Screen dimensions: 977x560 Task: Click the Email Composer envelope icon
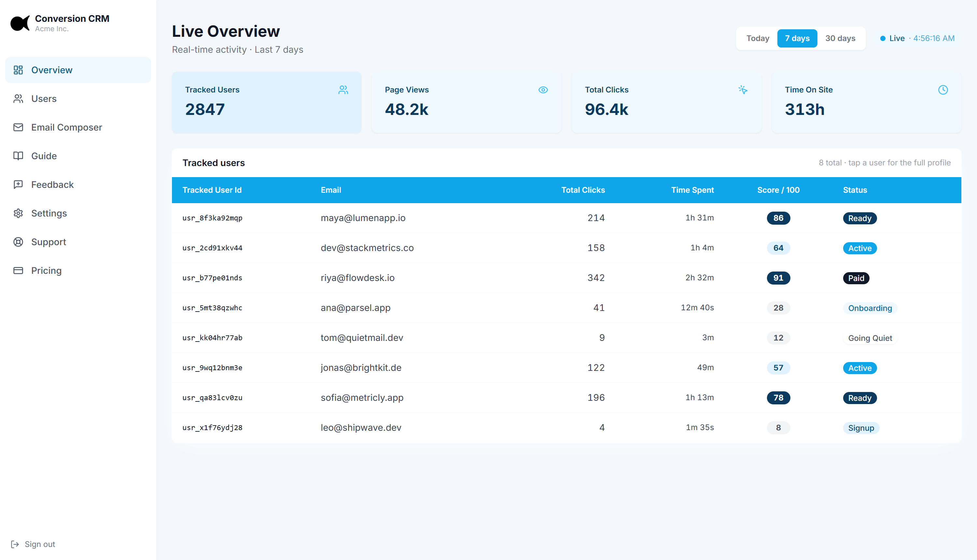click(x=18, y=127)
